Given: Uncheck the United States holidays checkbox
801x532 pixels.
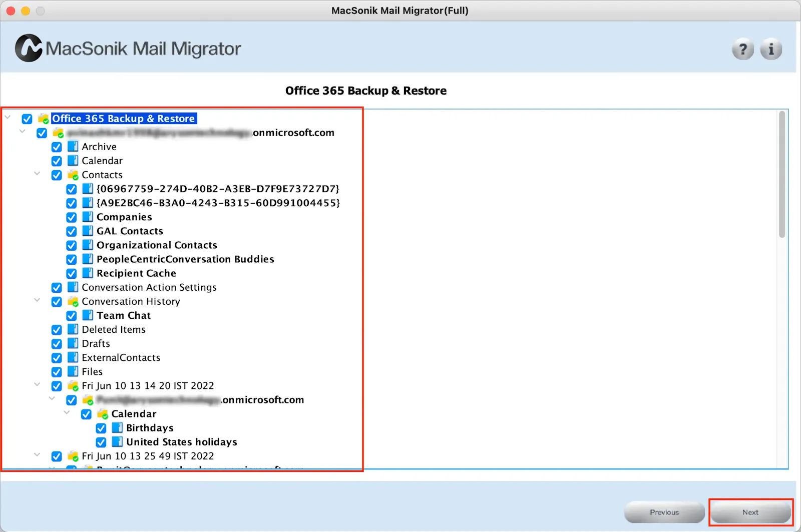Looking at the screenshot, I should click(x=101, y=442).
